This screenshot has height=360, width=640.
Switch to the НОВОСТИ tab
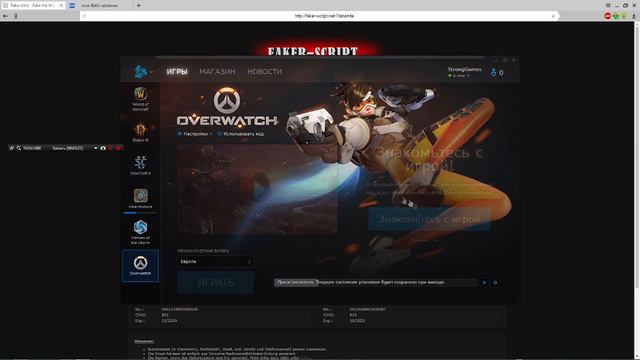coord(264,71)
